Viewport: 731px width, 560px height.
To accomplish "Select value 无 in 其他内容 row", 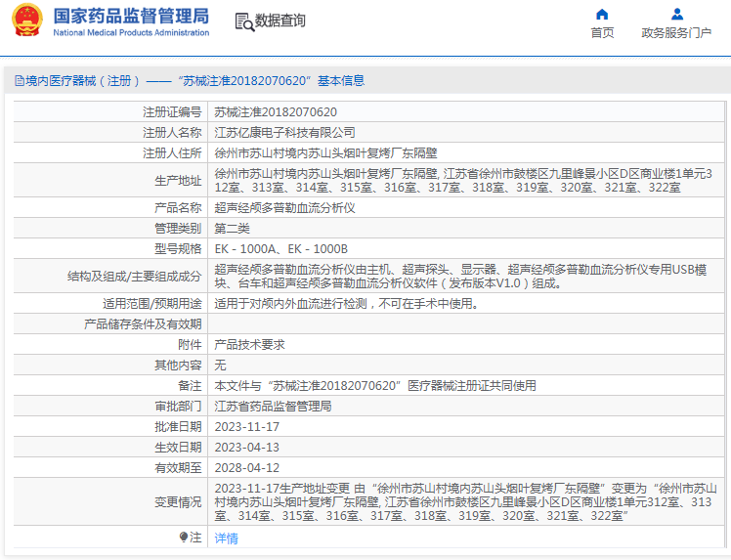I will [x=220, y=366].
